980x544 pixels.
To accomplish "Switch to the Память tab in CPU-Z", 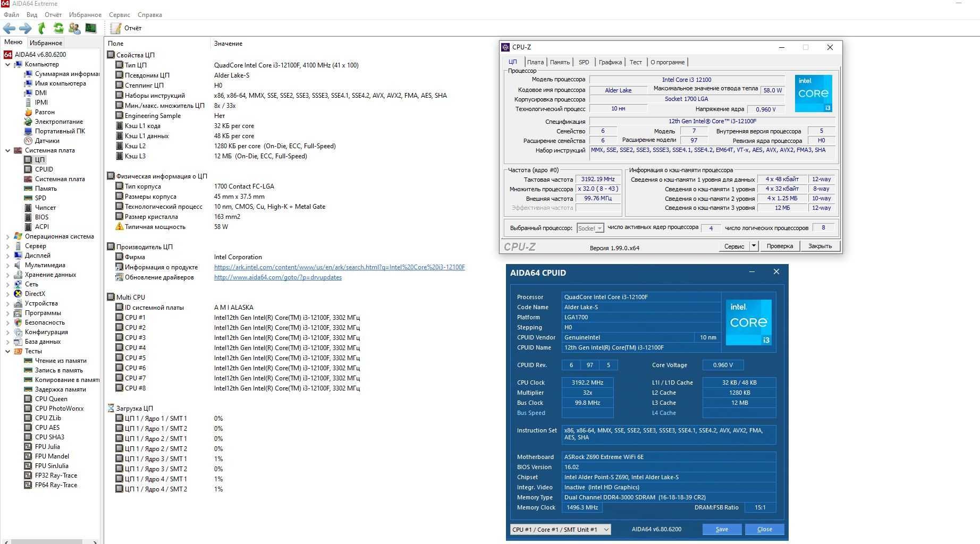I will pyautogui.click(x=560, y=62).
